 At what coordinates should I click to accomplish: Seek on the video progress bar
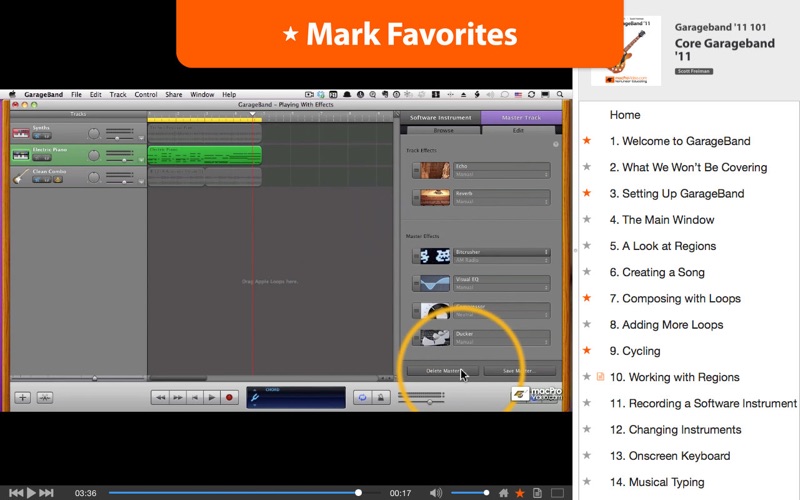point(244,493)
